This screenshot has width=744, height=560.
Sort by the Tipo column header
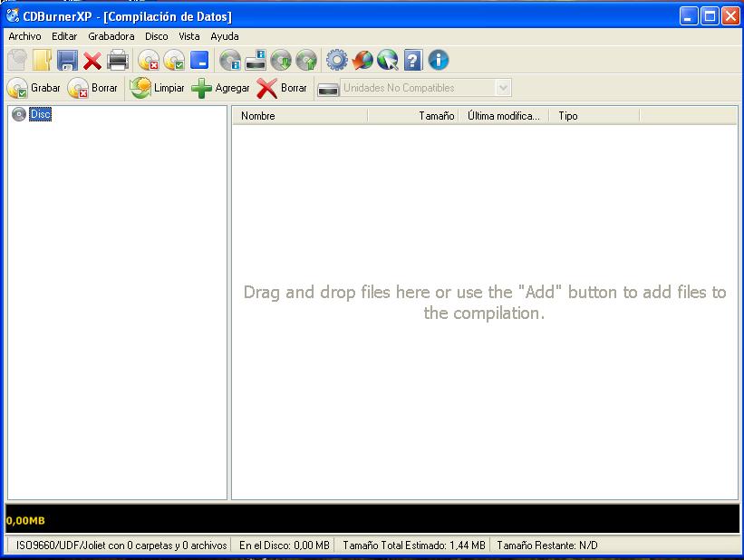(594, 116)
